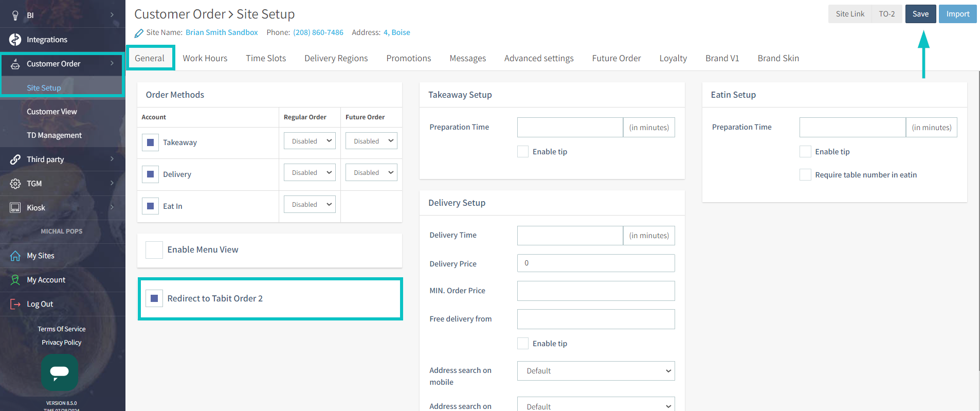Click the Import button
The image size is (980, 411).
click(x=958, y=14)
